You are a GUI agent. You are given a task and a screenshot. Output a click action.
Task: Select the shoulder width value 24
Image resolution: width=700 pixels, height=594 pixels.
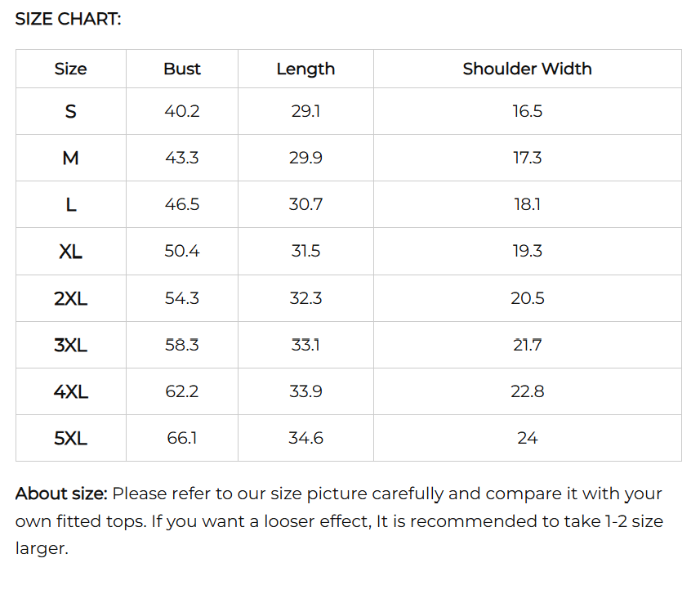point(527,438)
